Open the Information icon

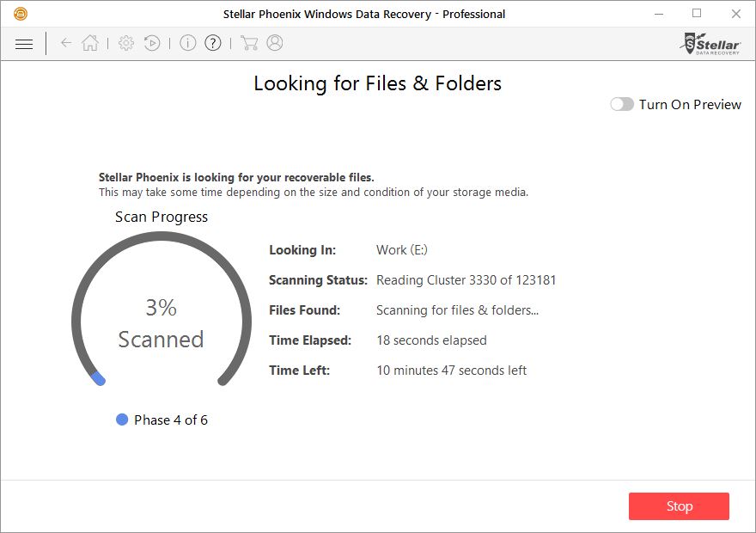click(187, 42)
